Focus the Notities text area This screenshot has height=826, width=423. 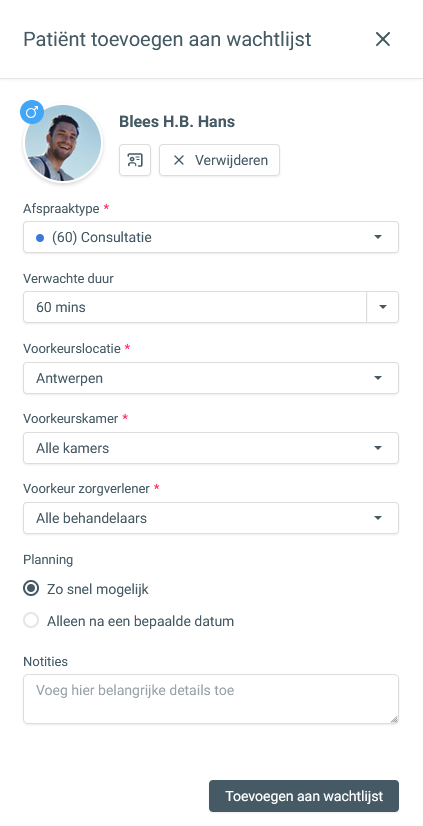pyautogui.click(x=211, y=699)
